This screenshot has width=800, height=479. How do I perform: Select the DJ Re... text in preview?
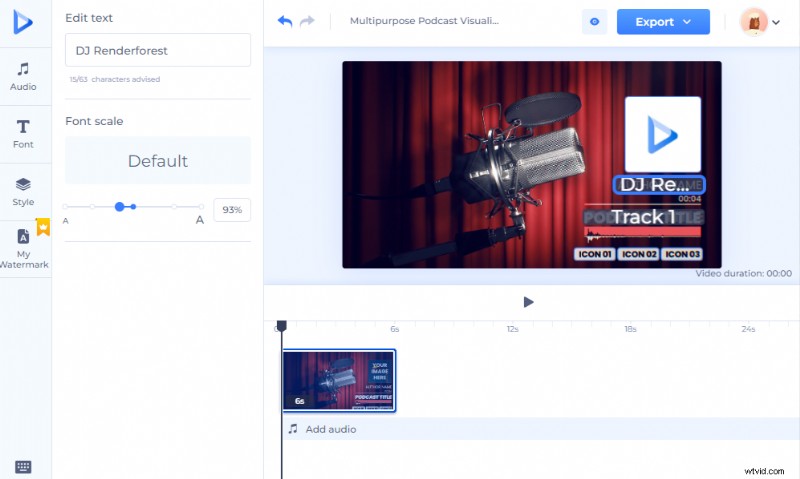pyautogui.click(x=659, y=185)
